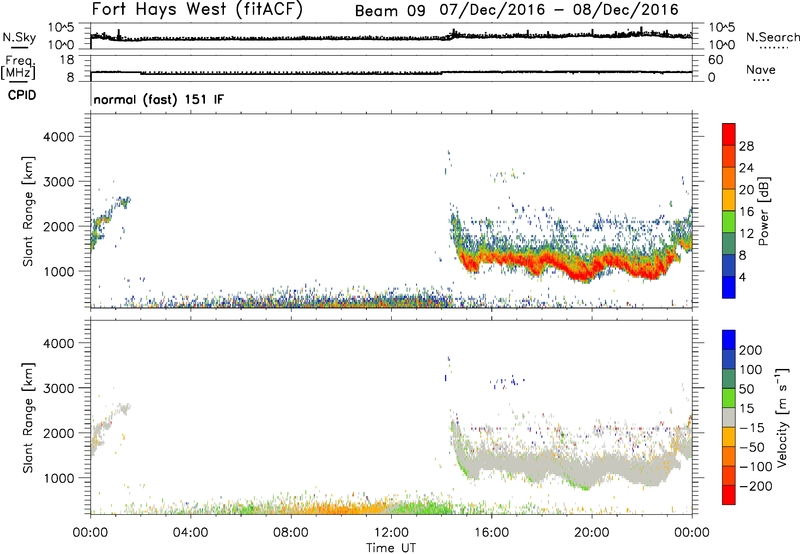Select the "N.Search" legend label
This screenshot has height=554, width=800.
(772, 37)
